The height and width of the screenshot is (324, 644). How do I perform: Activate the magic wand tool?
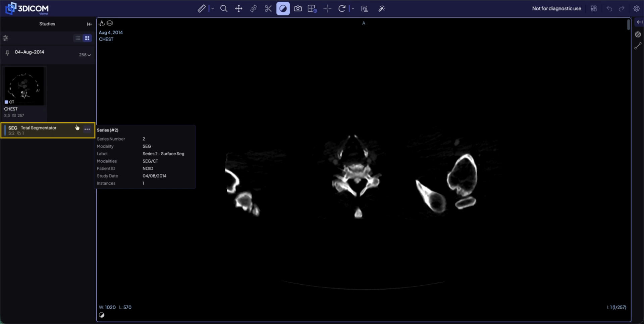tap(382, 9)
